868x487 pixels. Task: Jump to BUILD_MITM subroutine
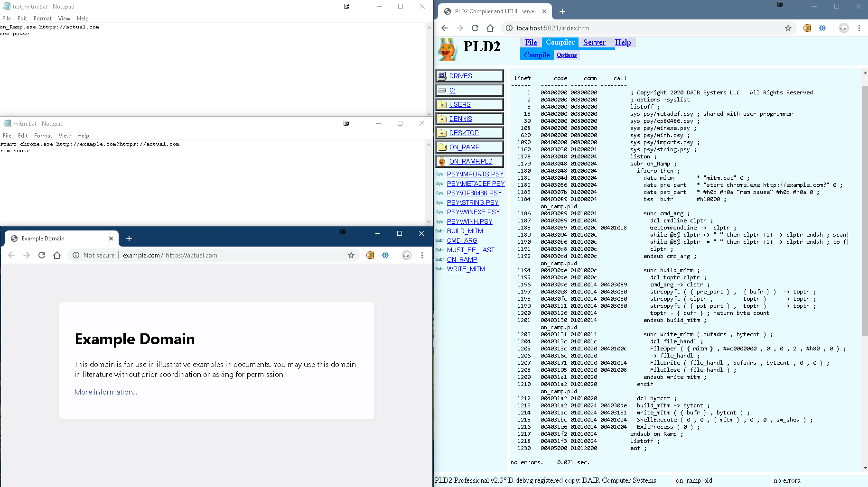(465, 231)
